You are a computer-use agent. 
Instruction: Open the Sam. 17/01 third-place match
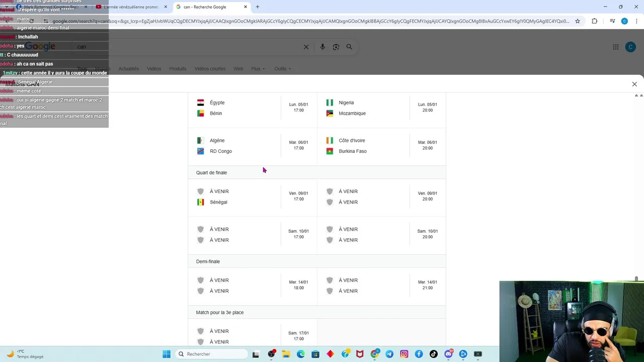(253, 333)
